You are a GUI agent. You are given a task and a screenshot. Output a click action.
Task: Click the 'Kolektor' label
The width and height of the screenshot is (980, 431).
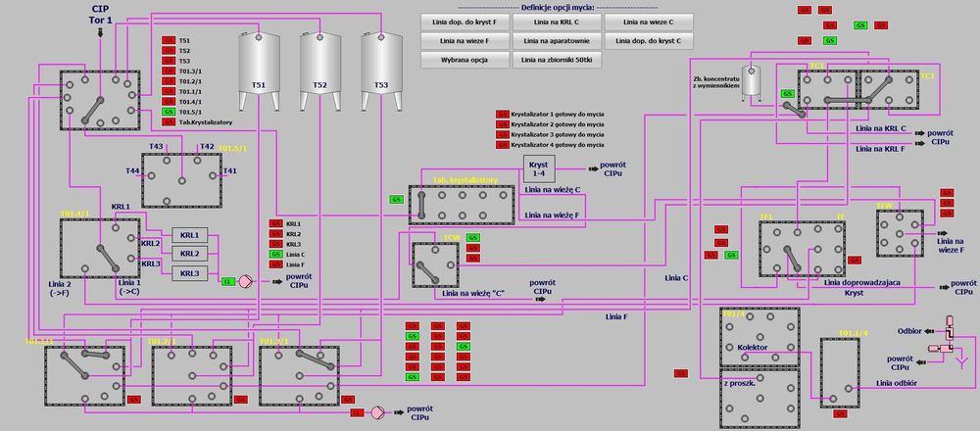(x=753, y=348)
